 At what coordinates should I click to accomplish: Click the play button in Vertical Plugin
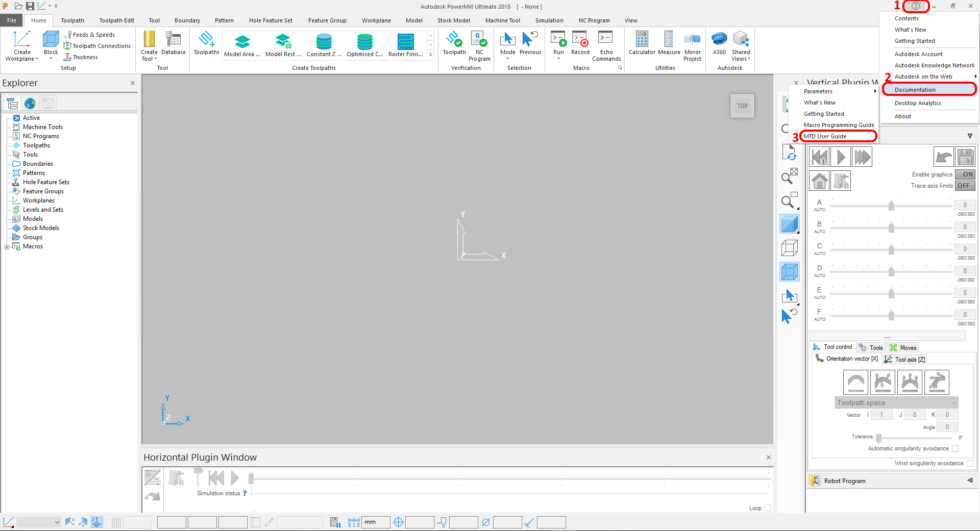coord(841,157)
